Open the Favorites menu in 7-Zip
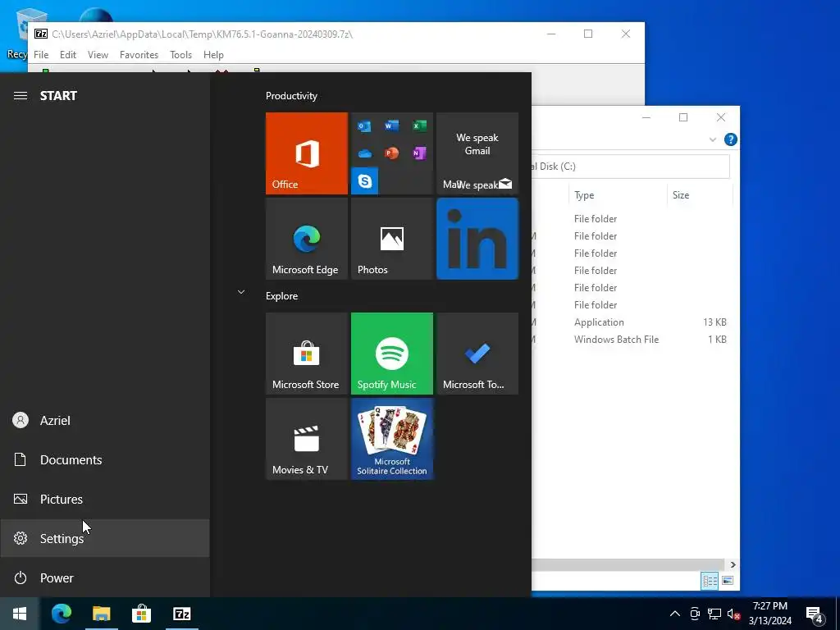The height and width of the screenshot is (630, 840). 139,55
